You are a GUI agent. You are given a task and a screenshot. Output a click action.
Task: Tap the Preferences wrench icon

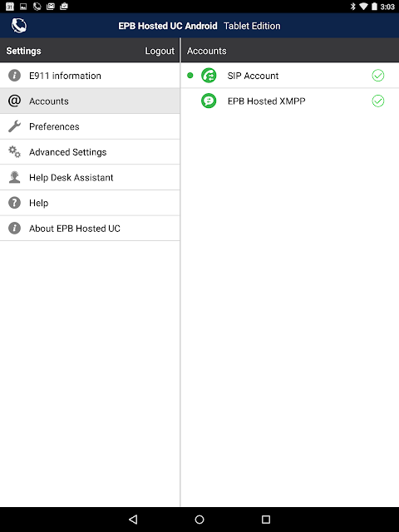[x=14, y=126]
